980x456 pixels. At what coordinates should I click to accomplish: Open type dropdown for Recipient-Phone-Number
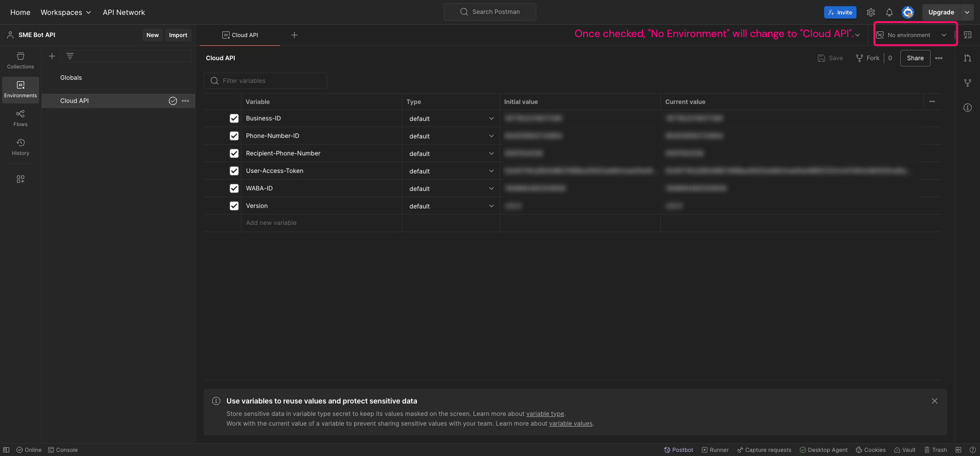tap(451, 154)
